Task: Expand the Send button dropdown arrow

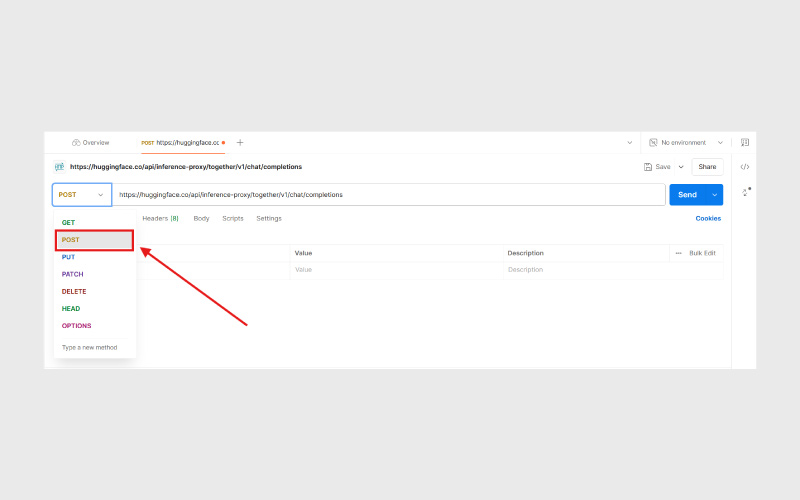Action: click(714, 195)
